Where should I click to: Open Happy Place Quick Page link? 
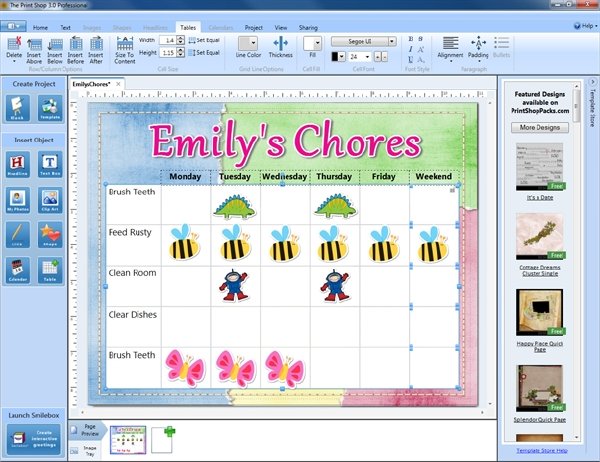click(x=540, y=346)
